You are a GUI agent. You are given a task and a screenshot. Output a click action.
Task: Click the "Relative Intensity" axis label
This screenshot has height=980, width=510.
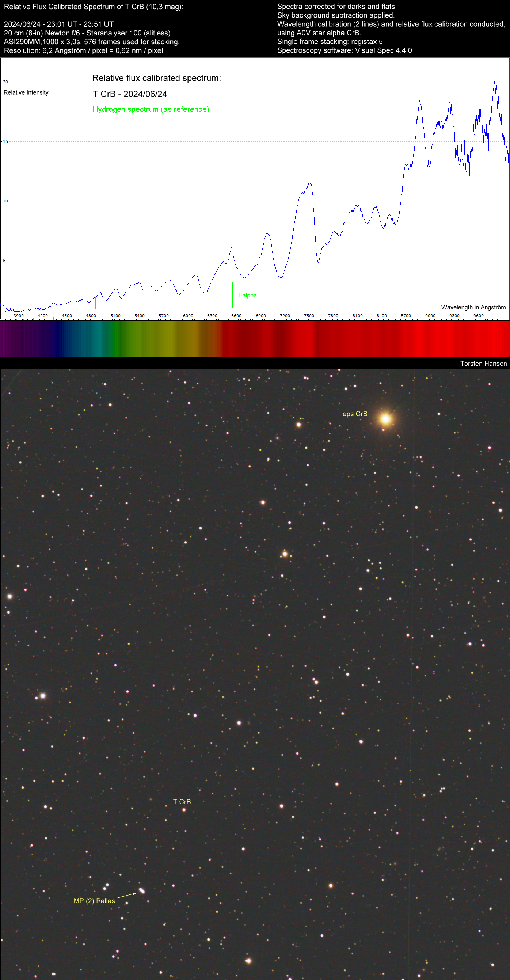coord(26,93)
